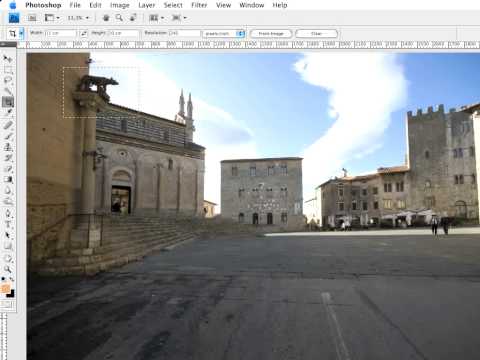Pick the Hand tool in the application bar
This screenshot has height=360, width=480.
tap(106, 18)
